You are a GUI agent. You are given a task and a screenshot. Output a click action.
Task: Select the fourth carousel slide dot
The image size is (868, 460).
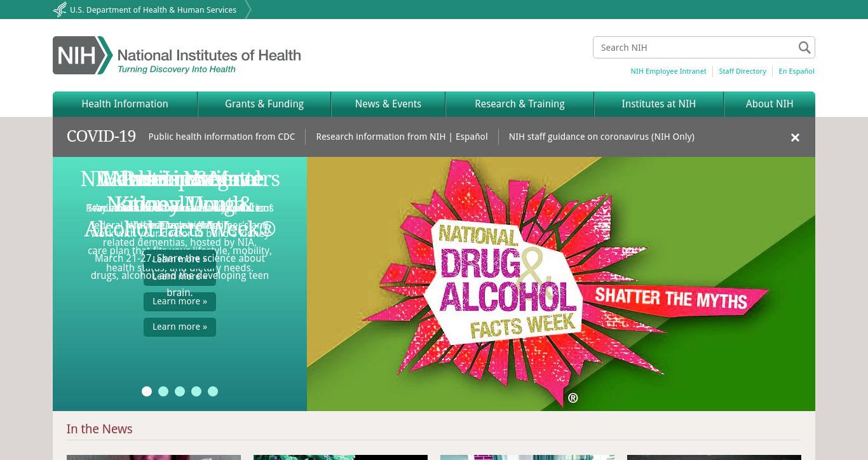click(196, 391)
